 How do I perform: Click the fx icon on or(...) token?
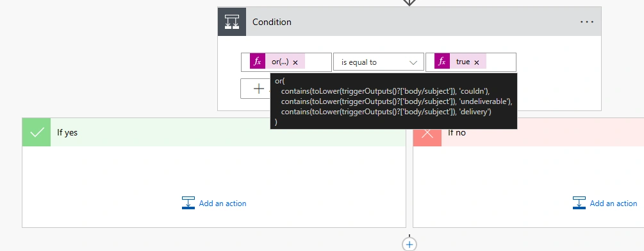[x=258, y=62]
